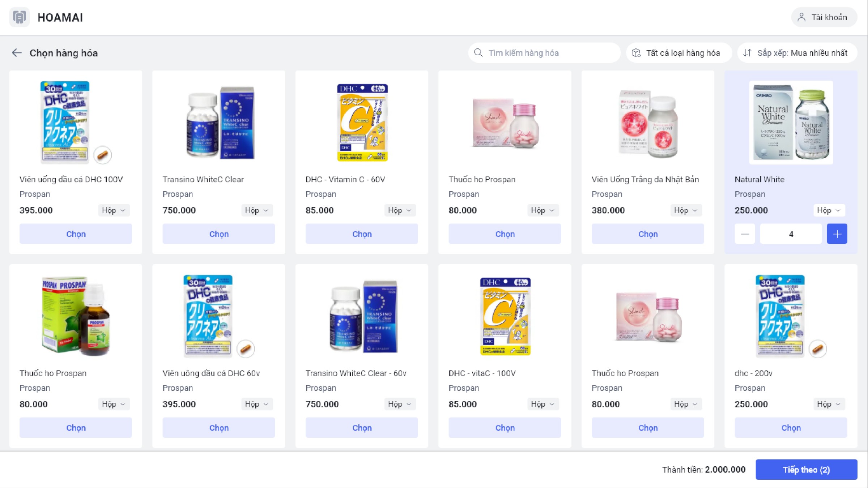Expand Hộp unit dropdown for dhc - 200v
This screenshot has height=488, width=868.
tap(829, 404)
